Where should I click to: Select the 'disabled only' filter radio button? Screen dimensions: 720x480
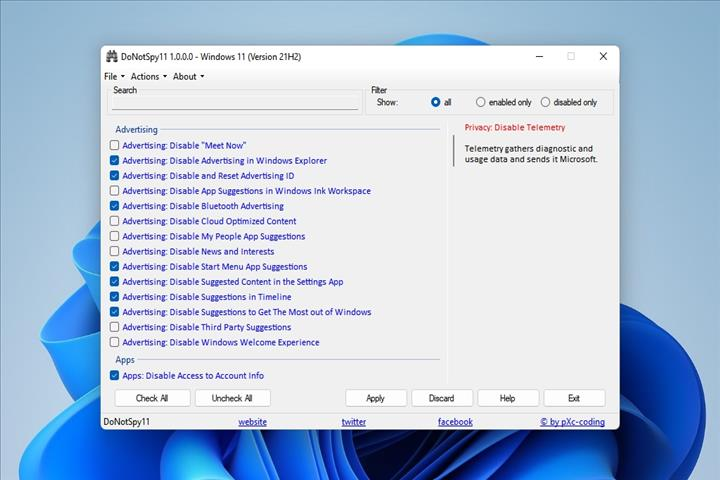tap(545, 102)
